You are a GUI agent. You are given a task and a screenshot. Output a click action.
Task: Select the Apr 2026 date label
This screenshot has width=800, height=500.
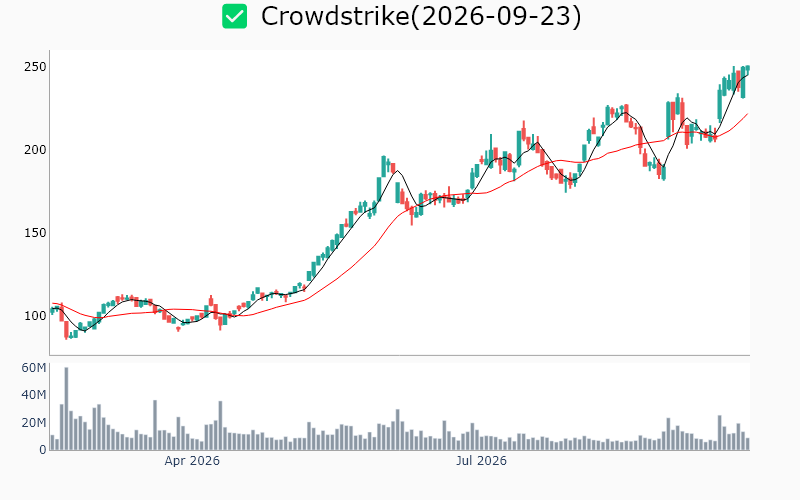click(192, 461)
